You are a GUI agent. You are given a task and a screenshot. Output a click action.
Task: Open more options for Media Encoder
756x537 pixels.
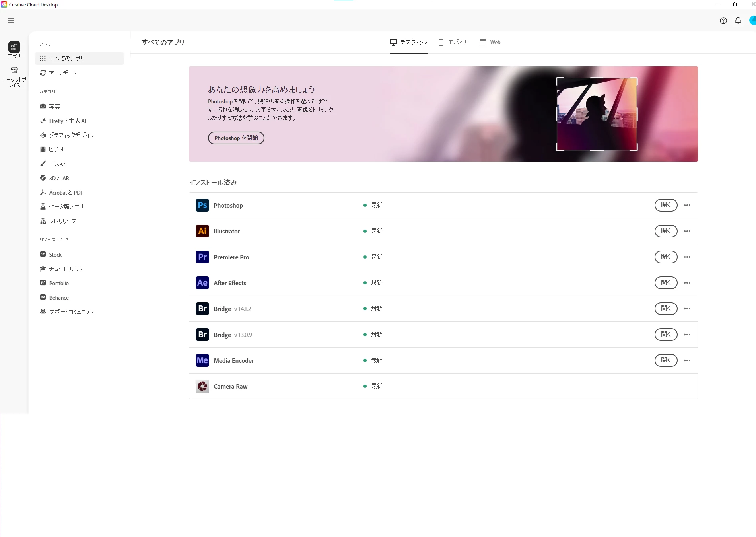click(x=687, y=360)
